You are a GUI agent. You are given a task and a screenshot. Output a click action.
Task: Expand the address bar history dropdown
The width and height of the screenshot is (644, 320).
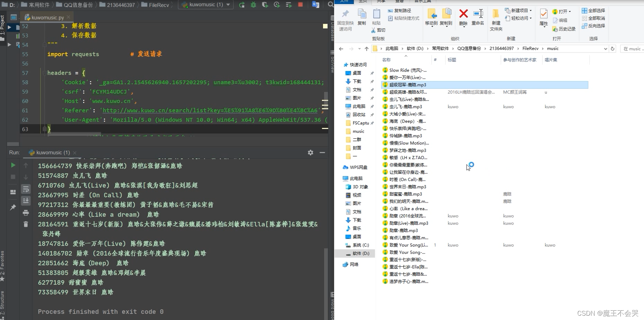[605, 49]
